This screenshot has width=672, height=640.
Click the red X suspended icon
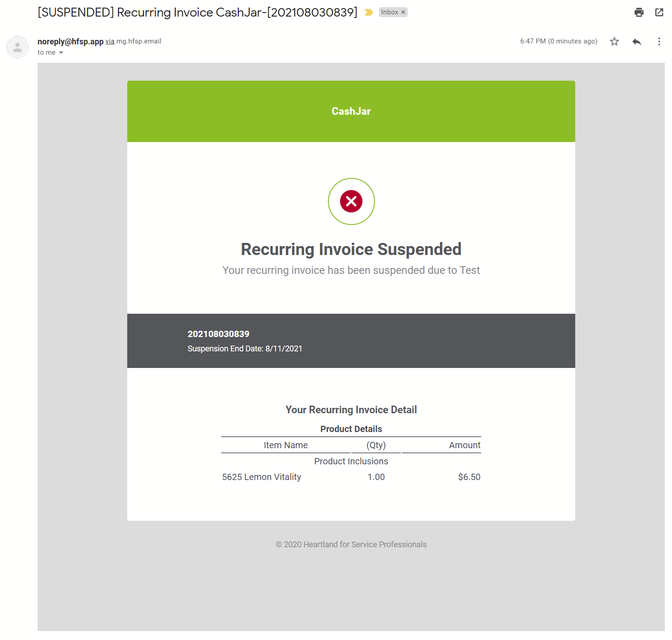[351, 201]
